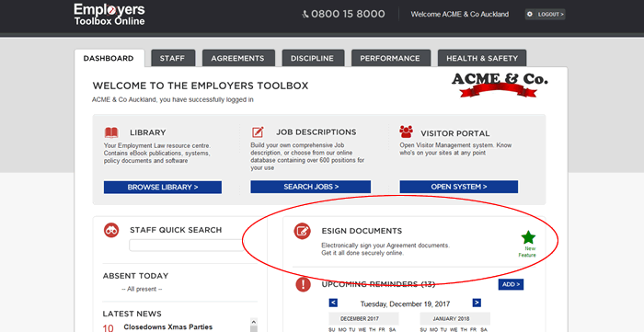Add a new upcoming reminder
The image size is (644, 332).
point(511,284)
